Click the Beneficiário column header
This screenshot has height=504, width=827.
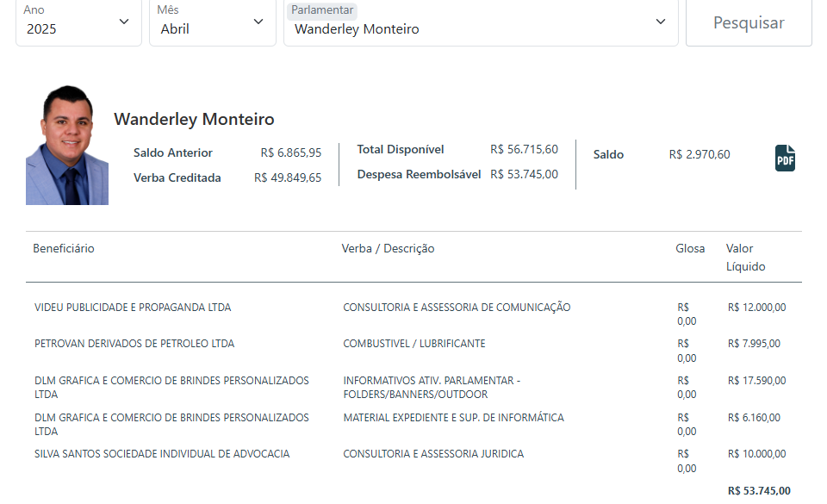coord(64,249)
